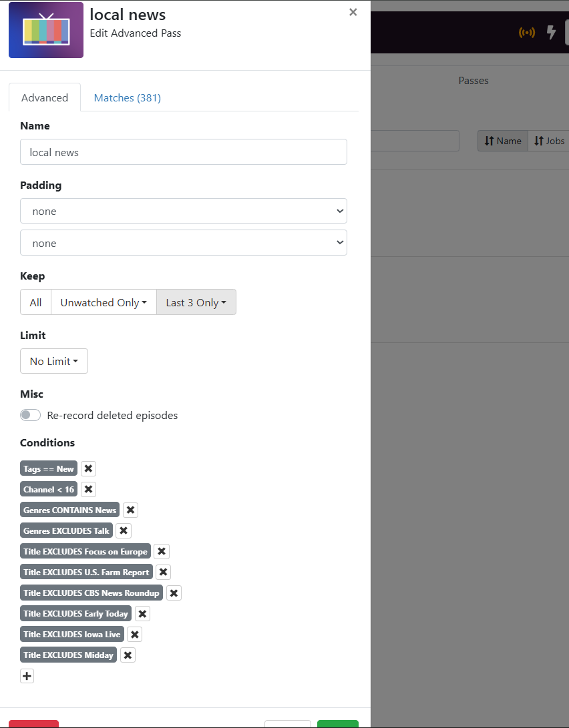The height and width of the screenshot is (728, 569).
Task: Delete 'Title EXCLUDES Iowa Live' condition
Action: pyautogui.click(x=135, y=634)
